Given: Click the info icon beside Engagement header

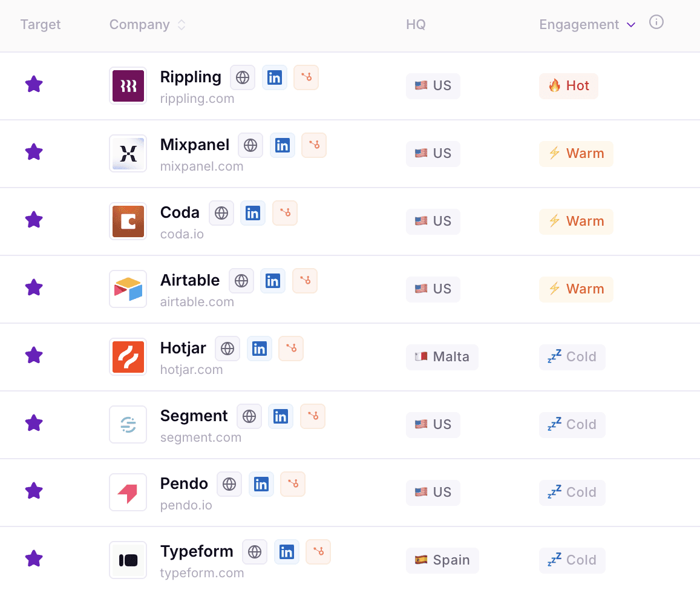Looking at the screenshot, I should (656, 22).
